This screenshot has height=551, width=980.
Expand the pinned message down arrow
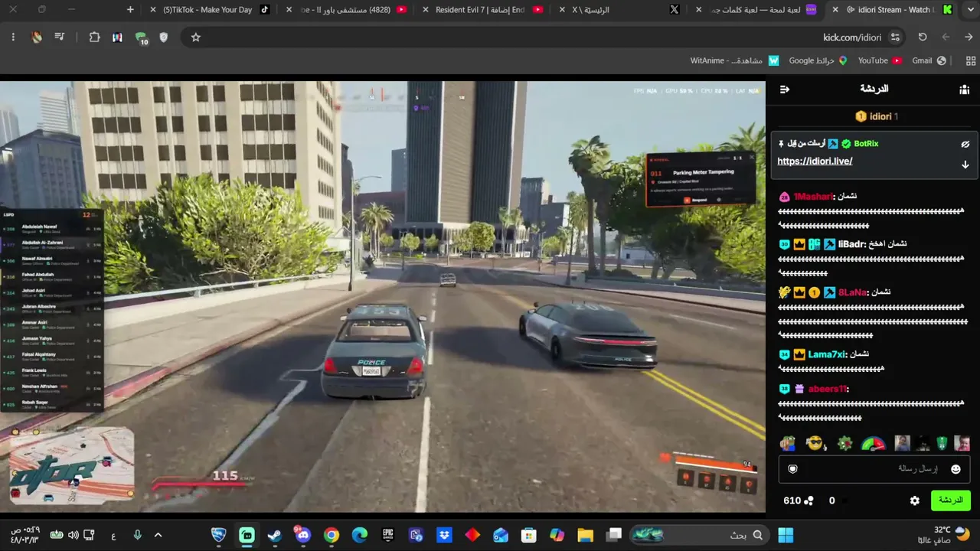point(965,165)
